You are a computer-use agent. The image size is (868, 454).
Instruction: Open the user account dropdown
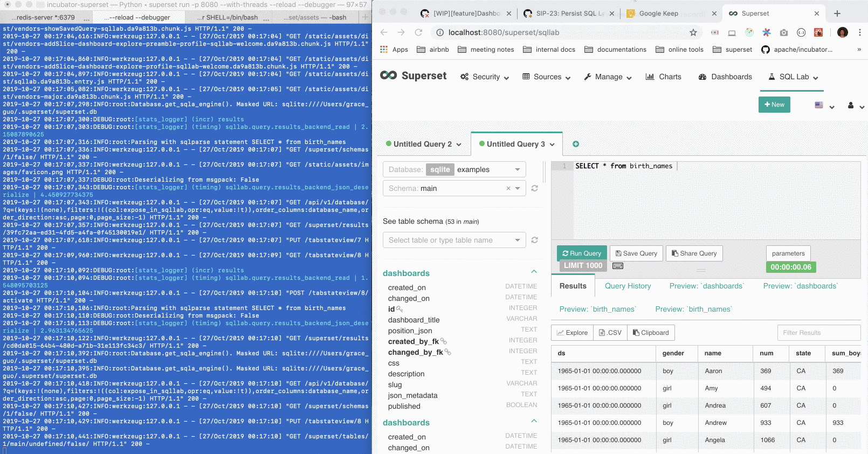[856, 106]
